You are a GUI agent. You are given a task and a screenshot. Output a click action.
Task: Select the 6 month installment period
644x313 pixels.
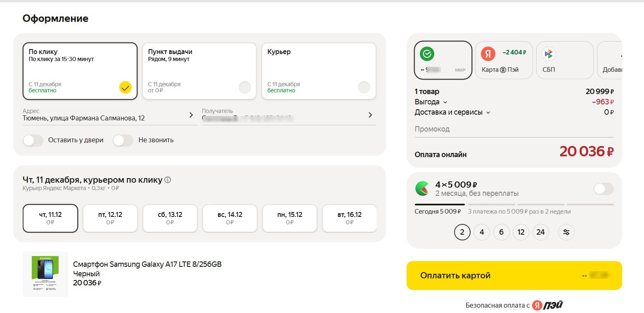click(x=501, y=232)
